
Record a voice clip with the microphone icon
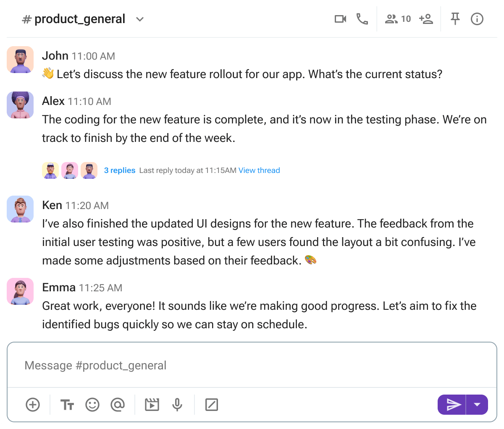tap(177, 405)
